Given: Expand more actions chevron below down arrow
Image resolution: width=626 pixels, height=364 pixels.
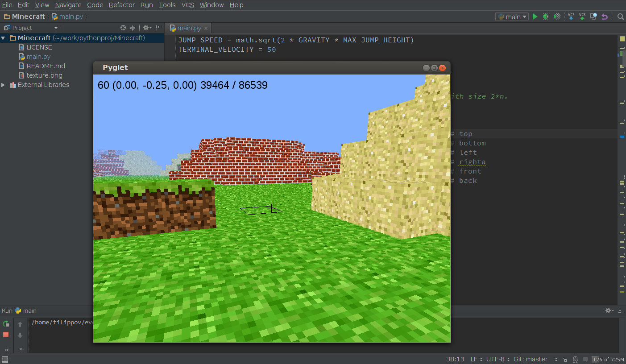Looking at the screenshot, I should [x=21, y=349].
